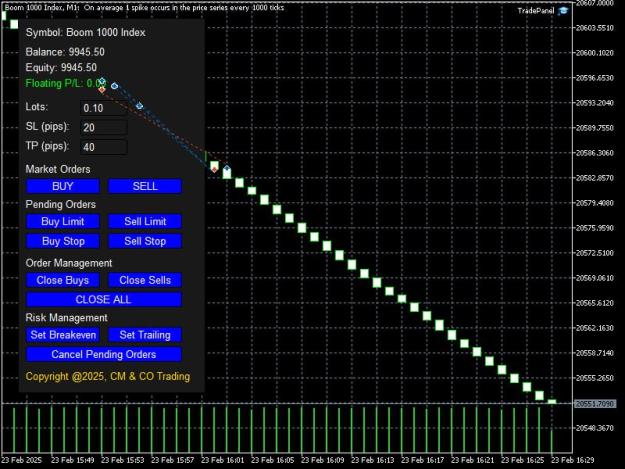Viewport: 625px width, 469px height.
Task: Click the Symbol: Boom 1000 Index text
Action: tap(85, 32)
